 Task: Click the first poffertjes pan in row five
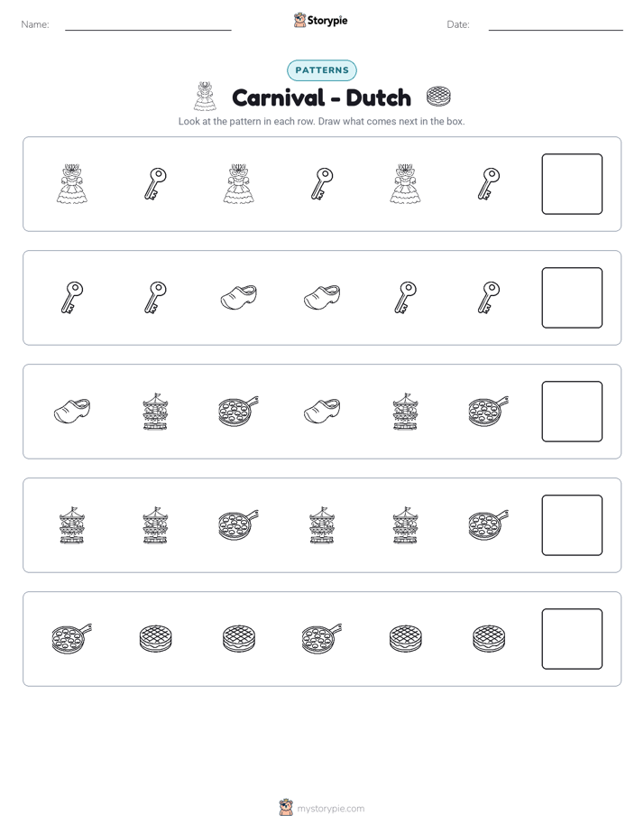(x=72, y=638)
